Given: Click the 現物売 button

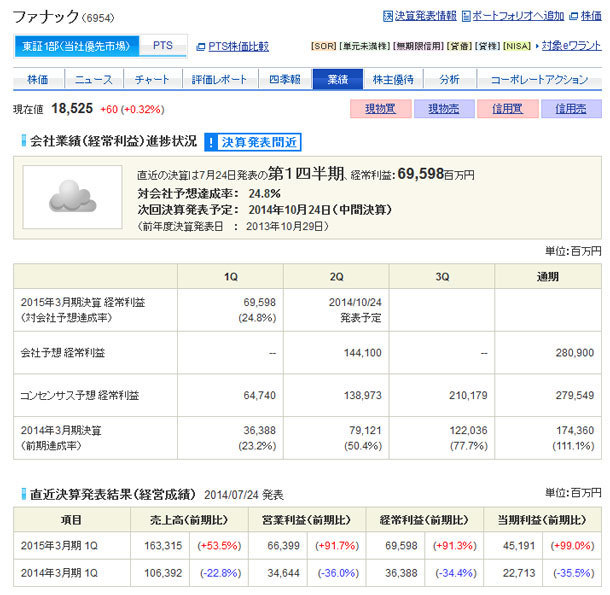Looking at the screenshot, I should coord(444,109).
